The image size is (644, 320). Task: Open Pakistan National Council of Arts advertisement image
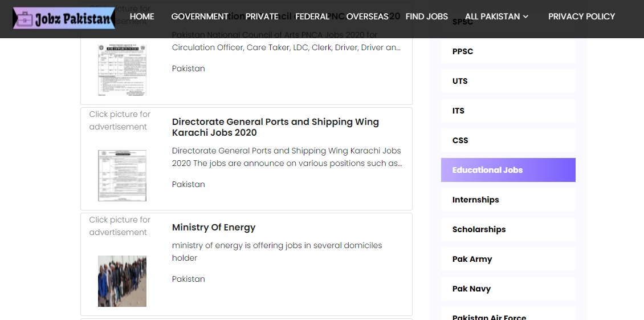point(122,70)
